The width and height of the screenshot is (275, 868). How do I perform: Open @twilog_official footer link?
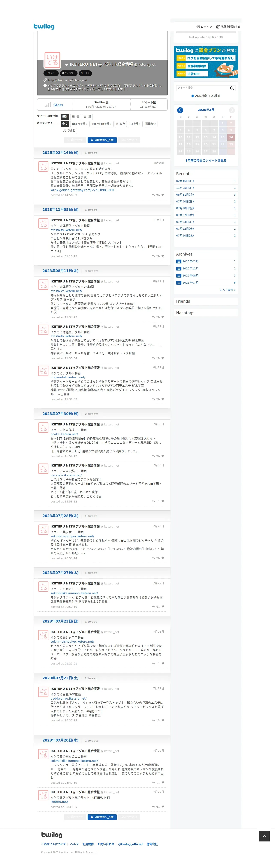130,844
